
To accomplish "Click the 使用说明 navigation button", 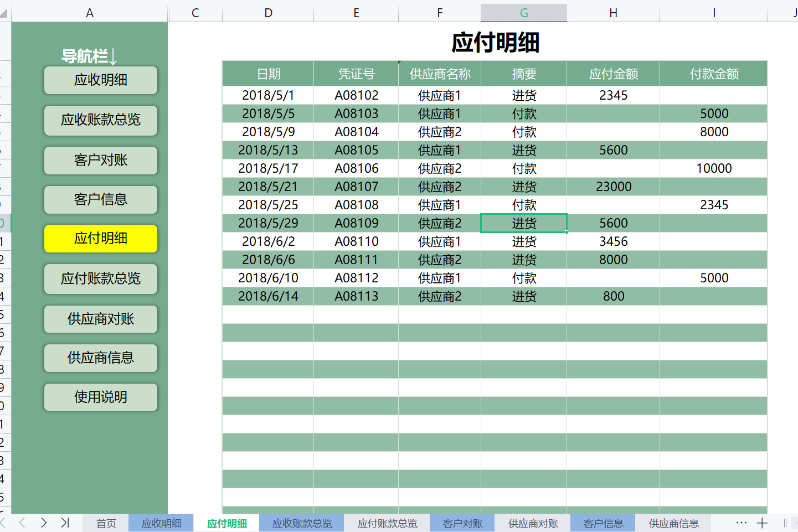I will pos(101,397).
